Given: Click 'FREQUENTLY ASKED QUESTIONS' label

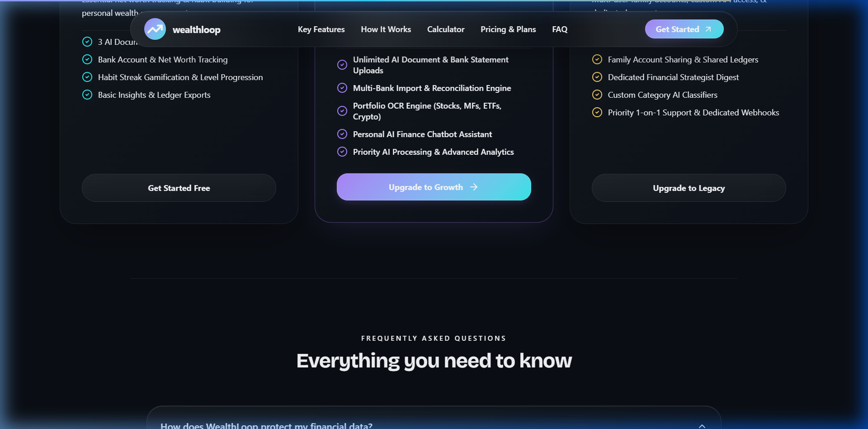Looking at the screenshot, I should (434, 338).
